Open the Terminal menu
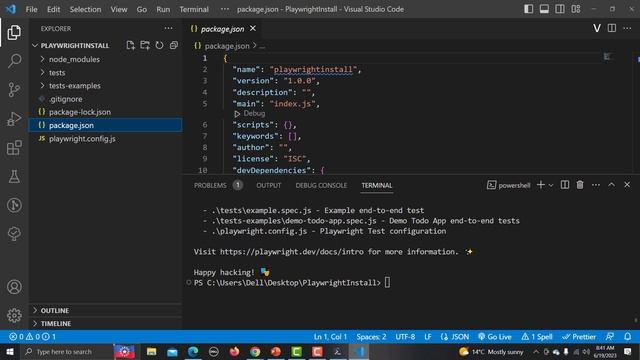The width and height of the screenshot is (640, 360). [x=194, y=9]
